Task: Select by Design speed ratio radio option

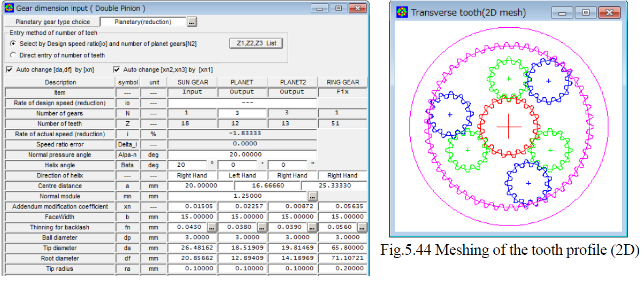Action: pyautogui.click(x=13, y=44)
